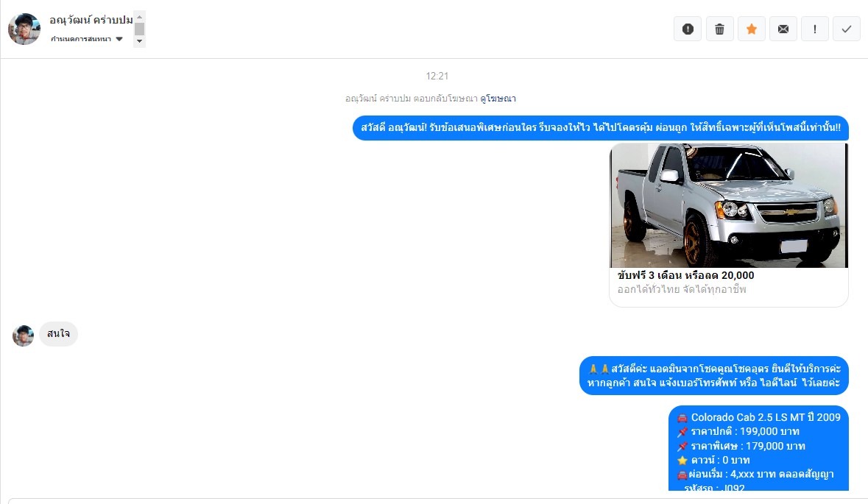Select the customer's สนใจ message bubble
This screenshot has width=868, height=504.
click(x=58, y=334)
